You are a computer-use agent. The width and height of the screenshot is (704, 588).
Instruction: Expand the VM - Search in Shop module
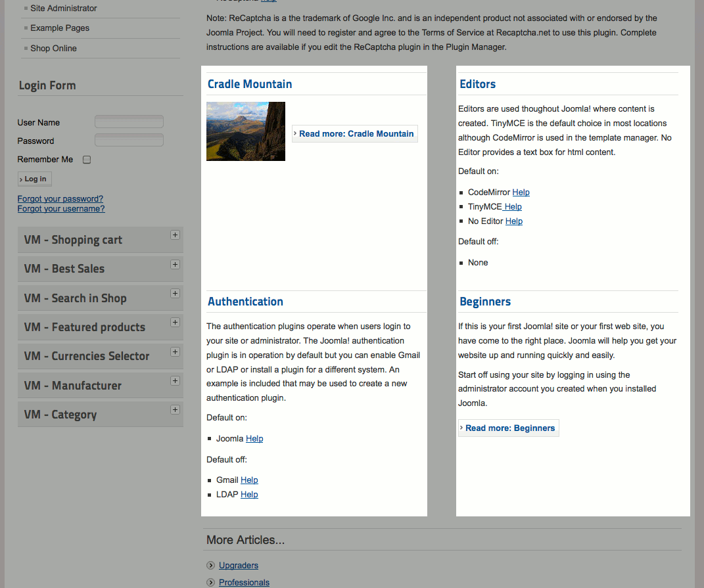[x=175, y=294]
